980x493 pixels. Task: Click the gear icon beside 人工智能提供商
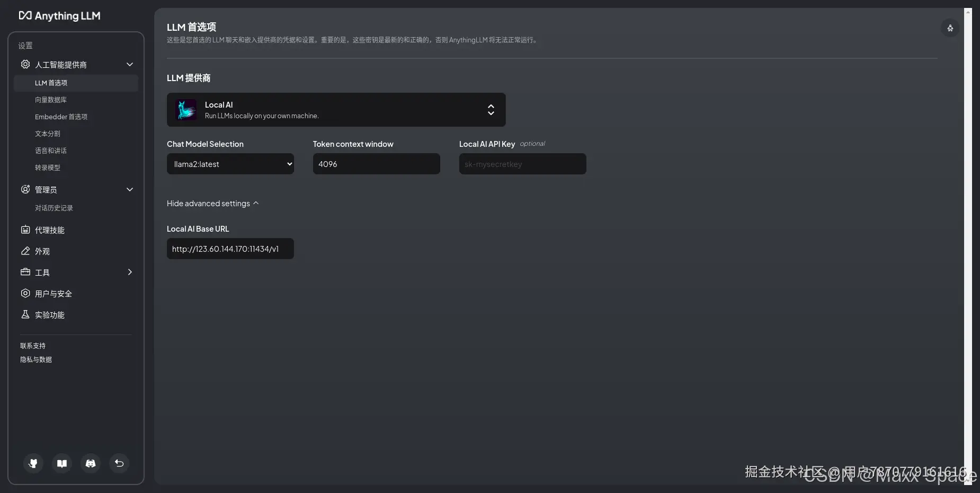tap(25, 64)
